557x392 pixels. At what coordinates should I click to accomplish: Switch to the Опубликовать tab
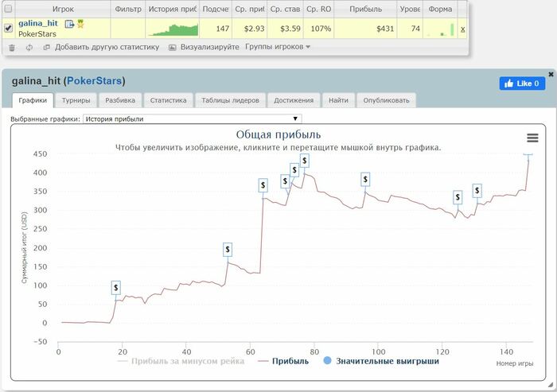point(386,100)
